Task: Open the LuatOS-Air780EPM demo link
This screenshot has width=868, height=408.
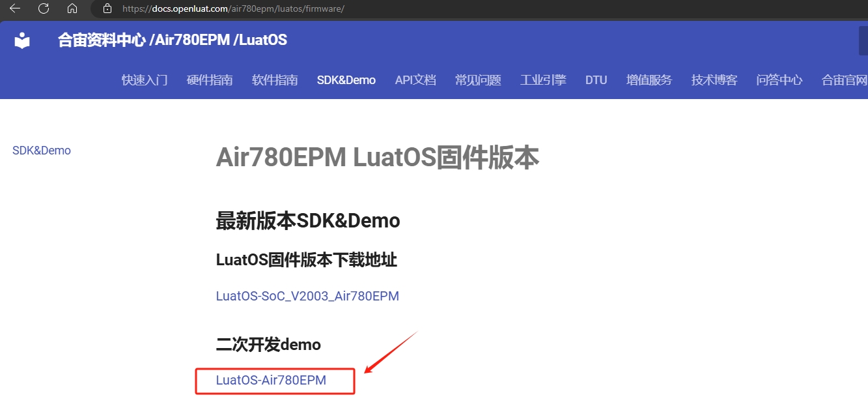Action: pos(271,380)
